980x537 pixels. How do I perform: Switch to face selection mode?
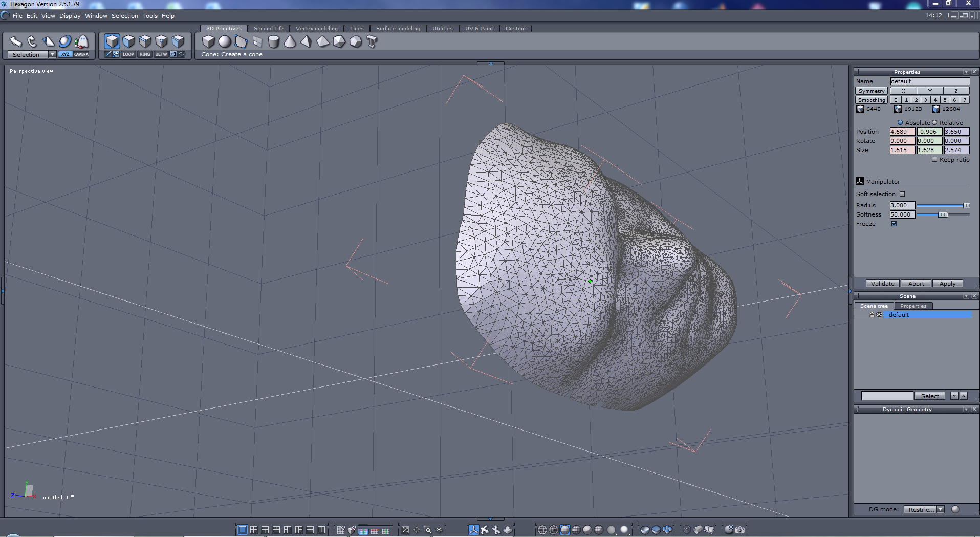[x=128, y=41]
